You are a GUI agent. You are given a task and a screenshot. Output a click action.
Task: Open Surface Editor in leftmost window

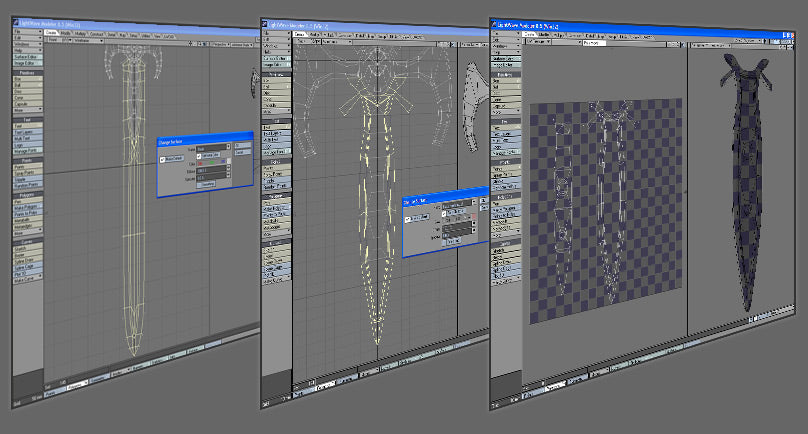[x=28, y=55]
